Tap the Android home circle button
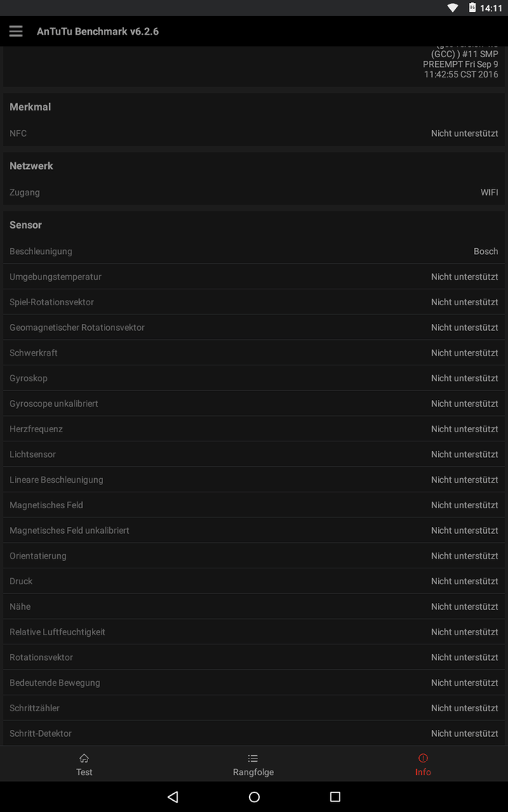508x812 pixels. click(254, 796)
